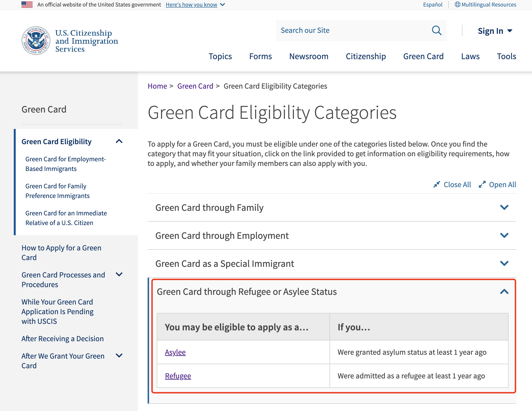Screen dimensions: 532x411
Task: Click the Asylee link in the table
Action: coord(175,352)
